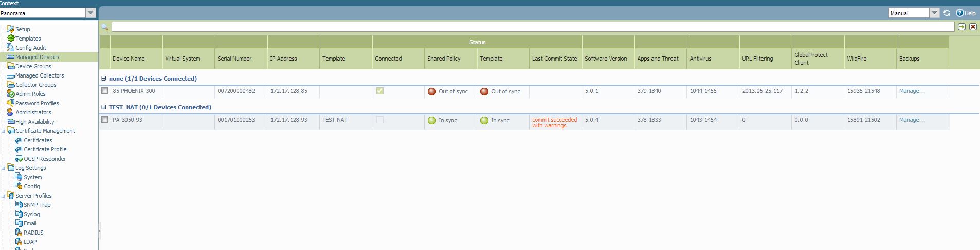Click Manage link for PA-3050-93
This screenshot has height=250, width=980.
(912, 120)
